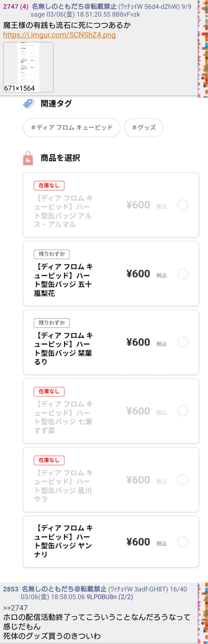
Task: Click the 残りわずか badge on 五十嵐梨花 item
Action: click(52, 254)
